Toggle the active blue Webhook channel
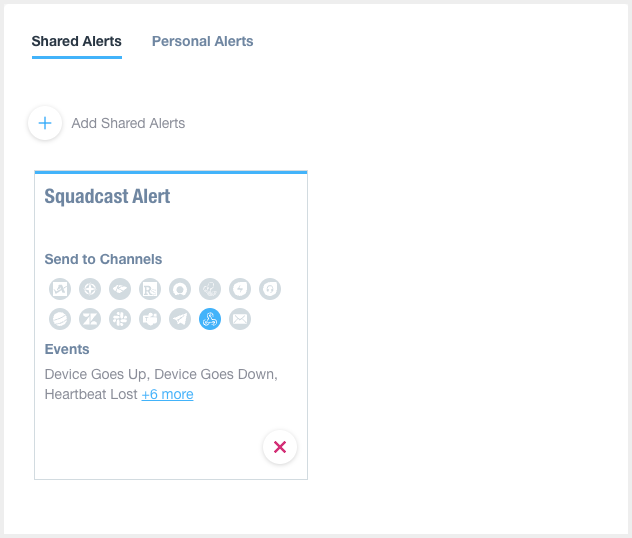This screenshot has width=632, height=538. coord(210,319)
